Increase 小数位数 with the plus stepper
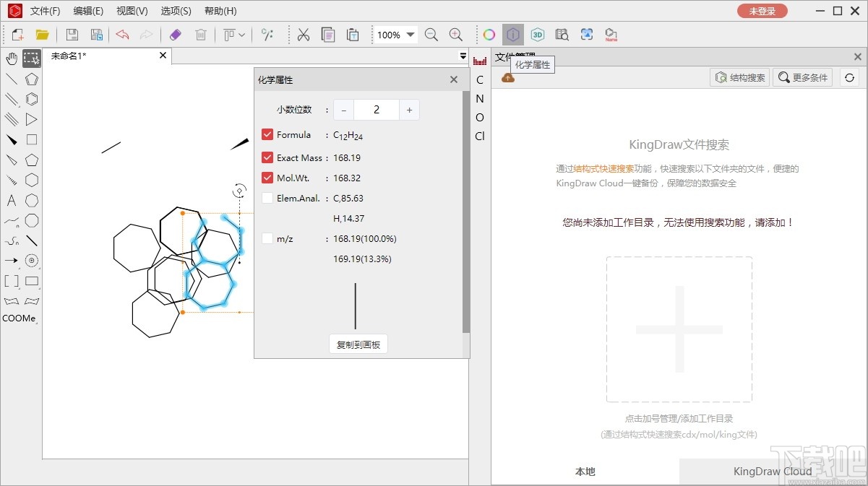868x486 pixels. pos(409,109)
